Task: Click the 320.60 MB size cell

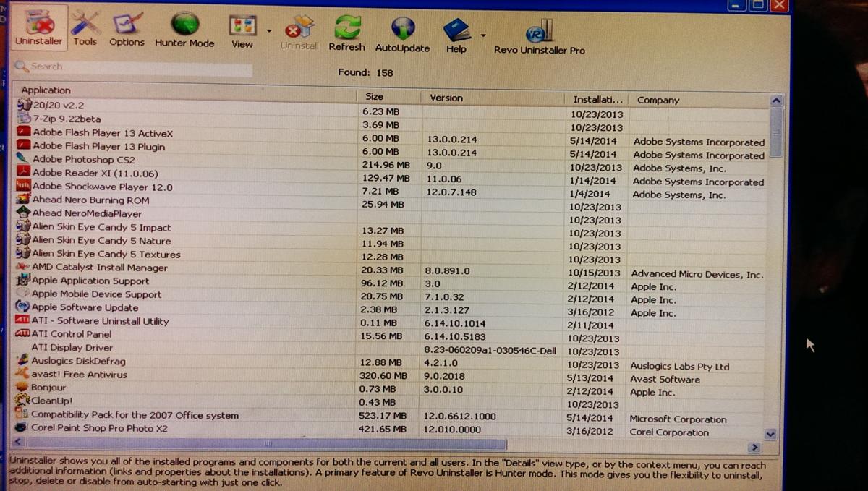Action: click(x=383, y=376)
